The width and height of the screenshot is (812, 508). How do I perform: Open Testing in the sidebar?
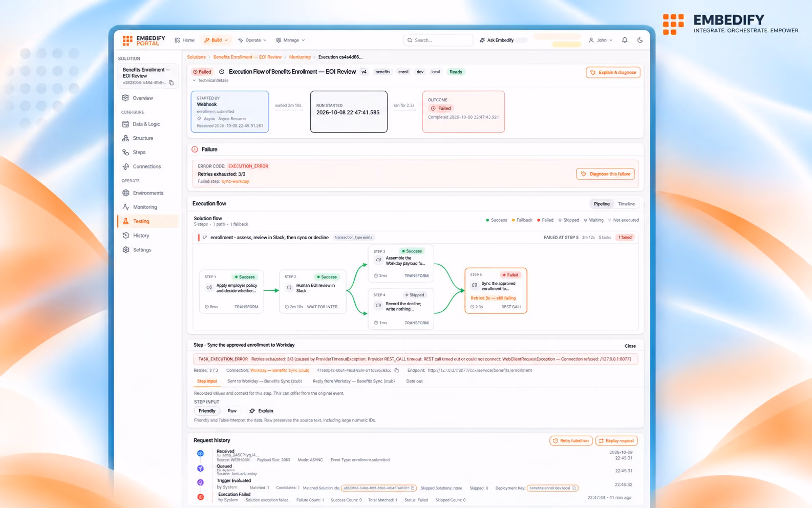pyautogui.click(x=148, y=221)
